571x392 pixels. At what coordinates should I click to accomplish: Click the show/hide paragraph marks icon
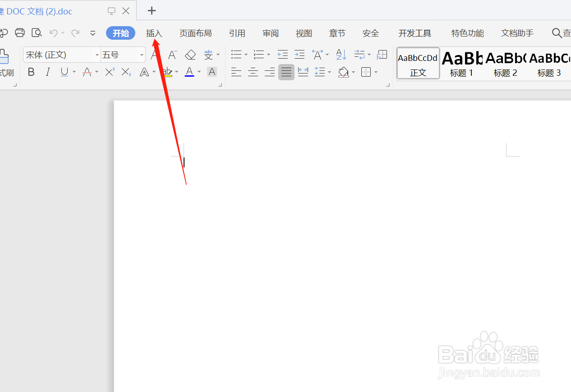click(359, 55)
